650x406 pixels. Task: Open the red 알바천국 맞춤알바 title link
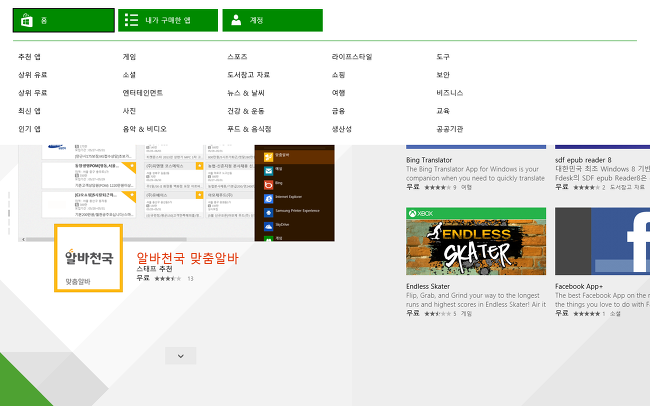click(x=187, y=258)
